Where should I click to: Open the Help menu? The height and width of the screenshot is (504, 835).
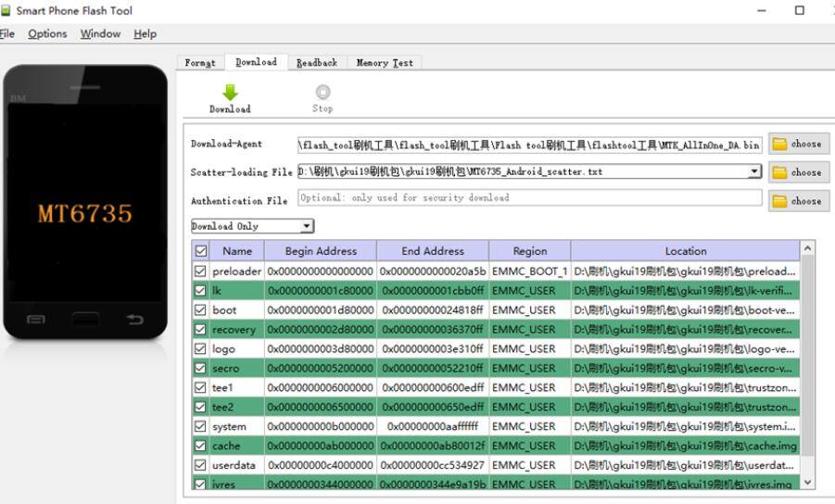coord(145,33)
